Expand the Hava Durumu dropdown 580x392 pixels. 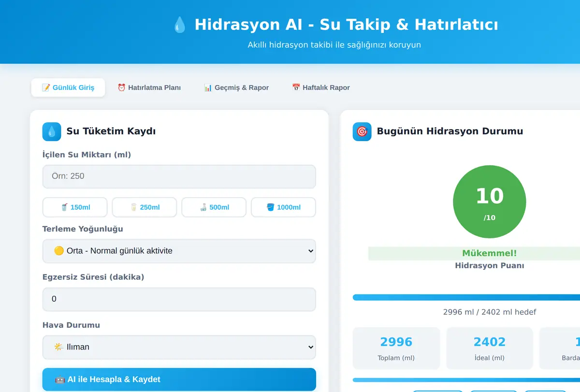click(x=179, y=347)
